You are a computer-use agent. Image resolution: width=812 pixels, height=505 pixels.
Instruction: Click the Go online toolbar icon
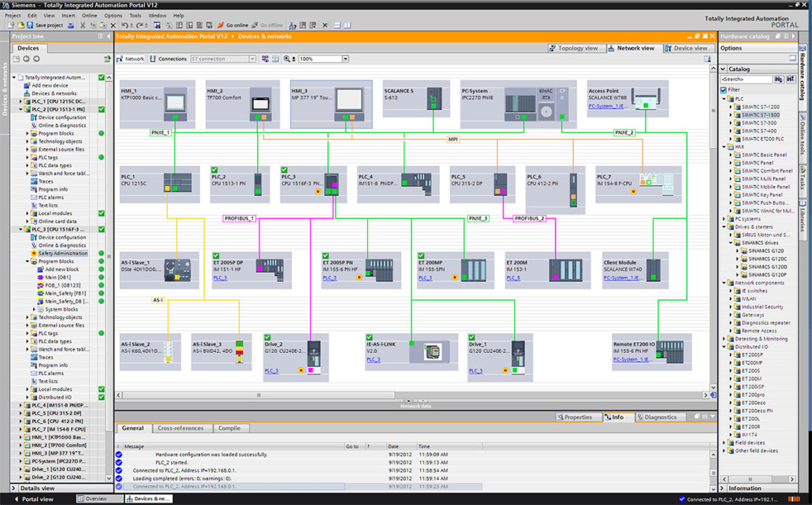pyautogui.click(x=221, y=25)
